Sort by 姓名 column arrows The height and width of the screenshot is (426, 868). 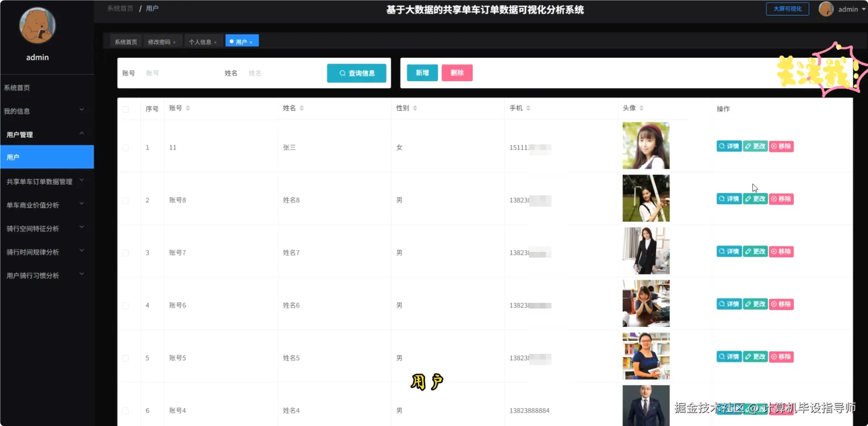(x=302, y=108)
